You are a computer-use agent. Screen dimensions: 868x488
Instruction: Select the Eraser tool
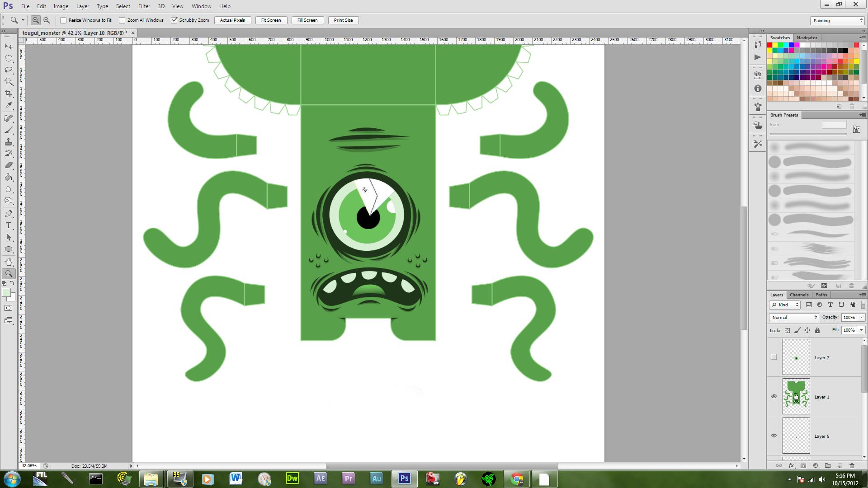(9, 165)
